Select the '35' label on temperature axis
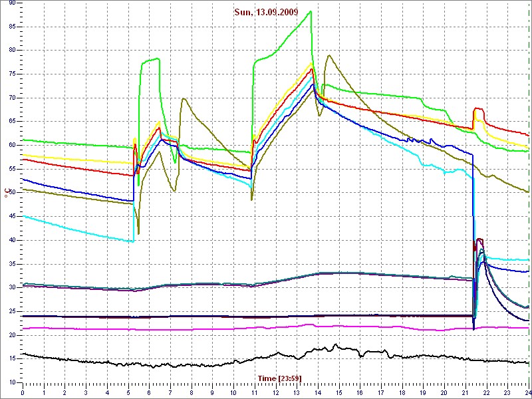This screenshot has width=532, height=399. click(11, 264)
